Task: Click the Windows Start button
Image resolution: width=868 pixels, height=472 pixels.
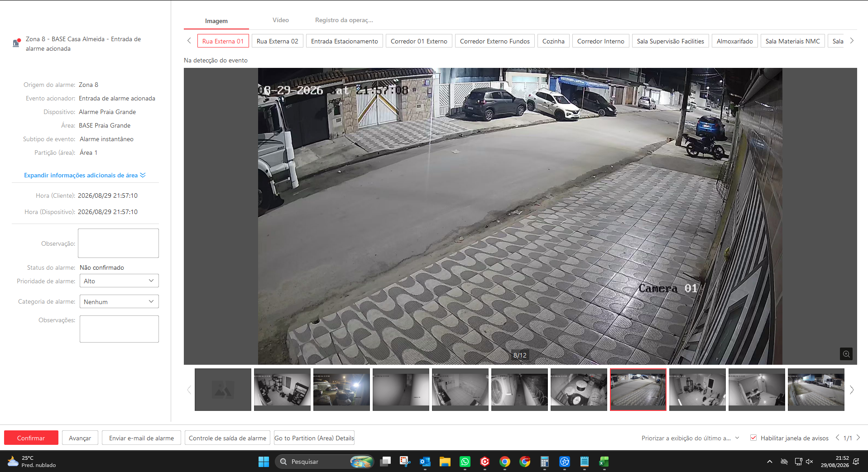Action: [x=264, y=462]
